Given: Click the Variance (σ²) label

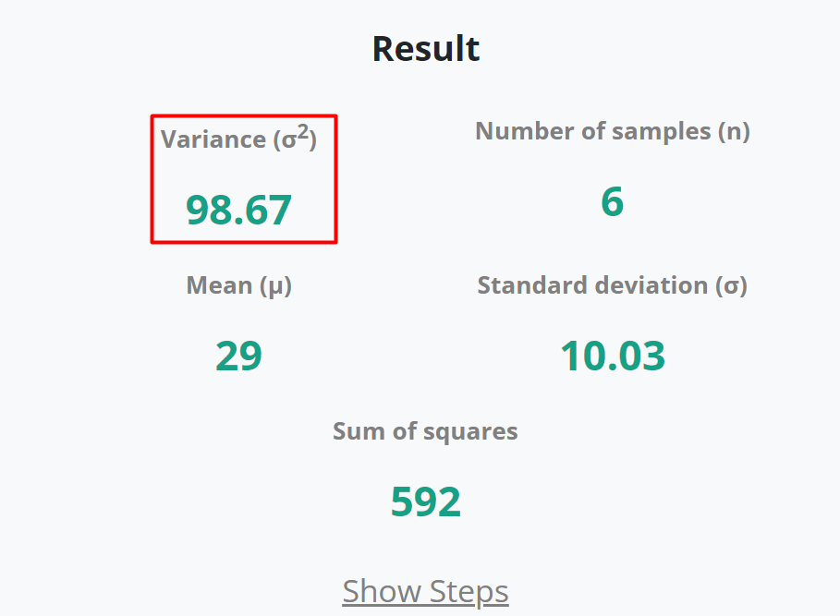Looking at the screenshot, I should coord(238,139).
